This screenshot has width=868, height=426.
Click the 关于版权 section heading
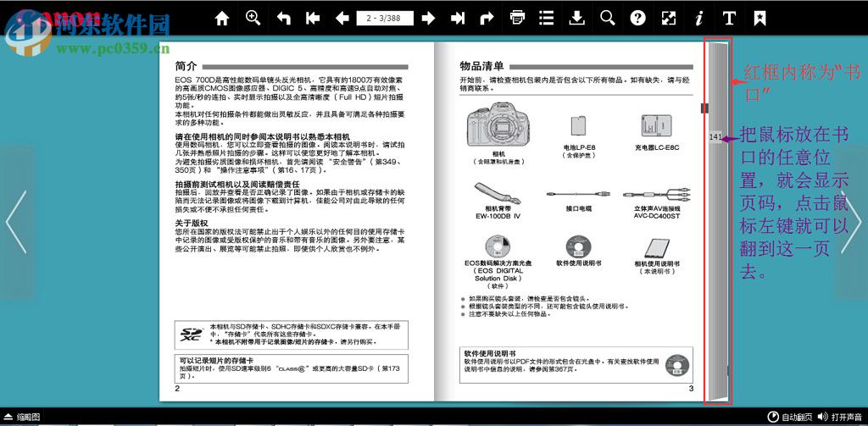tap(192, 223)
